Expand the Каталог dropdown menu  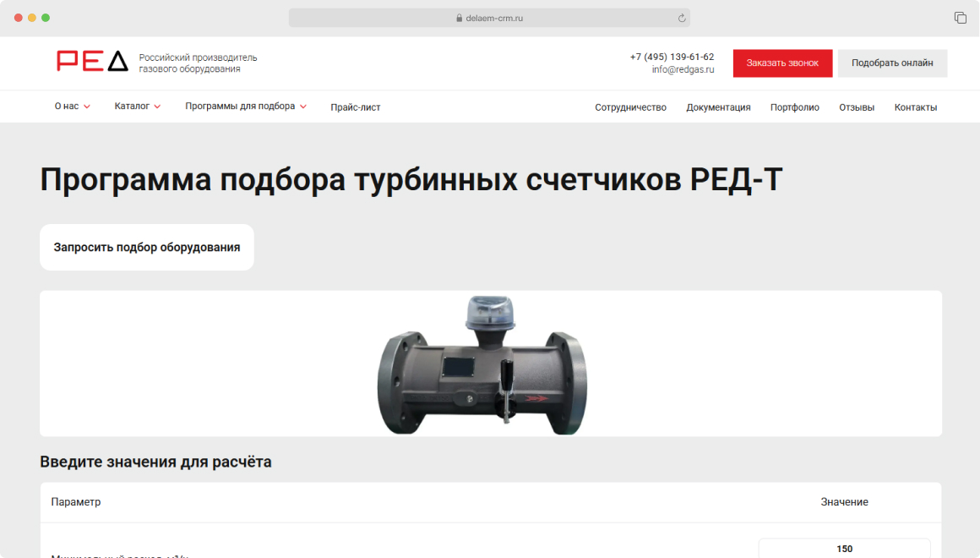138,107
